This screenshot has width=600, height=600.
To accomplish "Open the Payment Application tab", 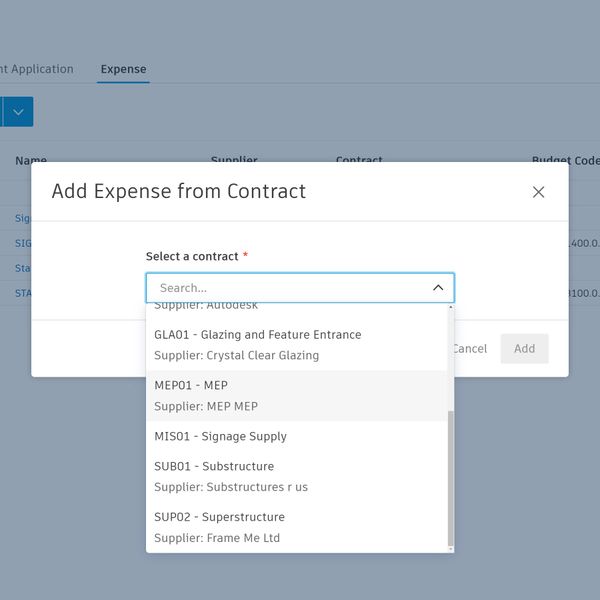I will pos(36,69).
